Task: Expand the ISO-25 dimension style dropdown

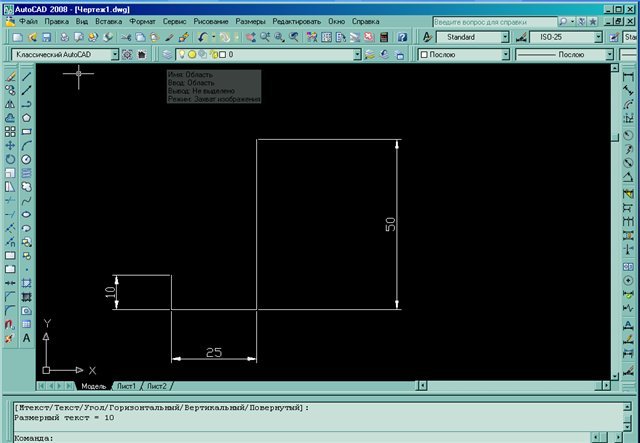Action: 597,37
